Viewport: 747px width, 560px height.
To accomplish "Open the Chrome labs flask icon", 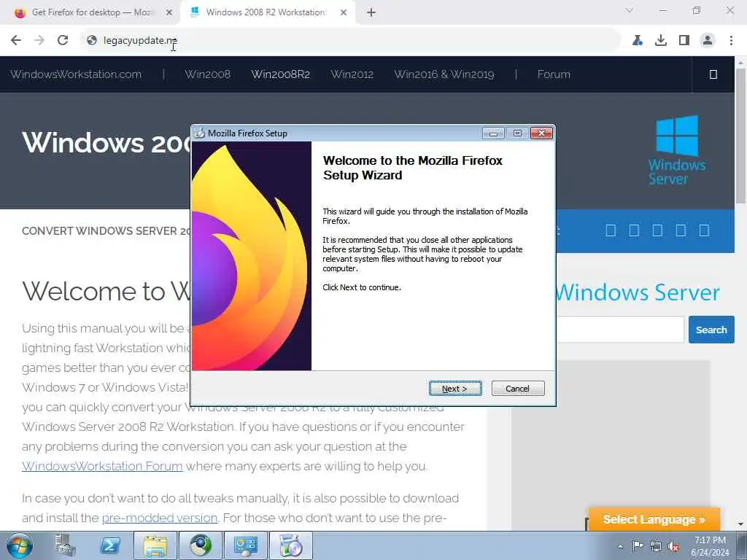I will pos(637,41).
